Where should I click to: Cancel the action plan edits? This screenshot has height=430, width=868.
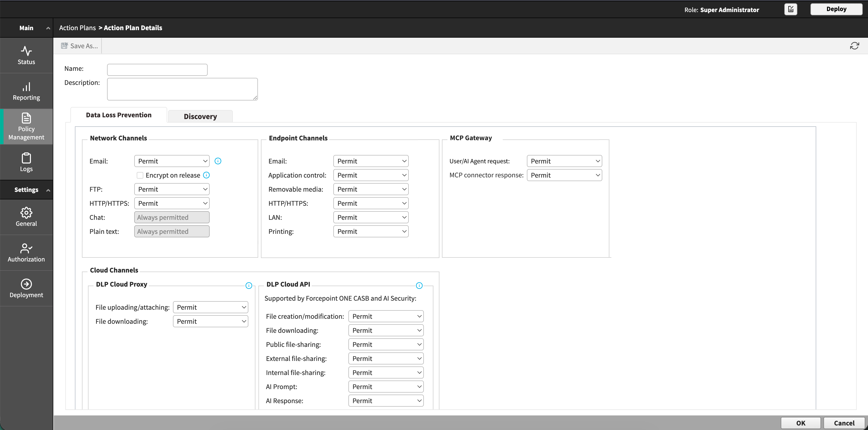pyautogui.click(x=844, y=423)
